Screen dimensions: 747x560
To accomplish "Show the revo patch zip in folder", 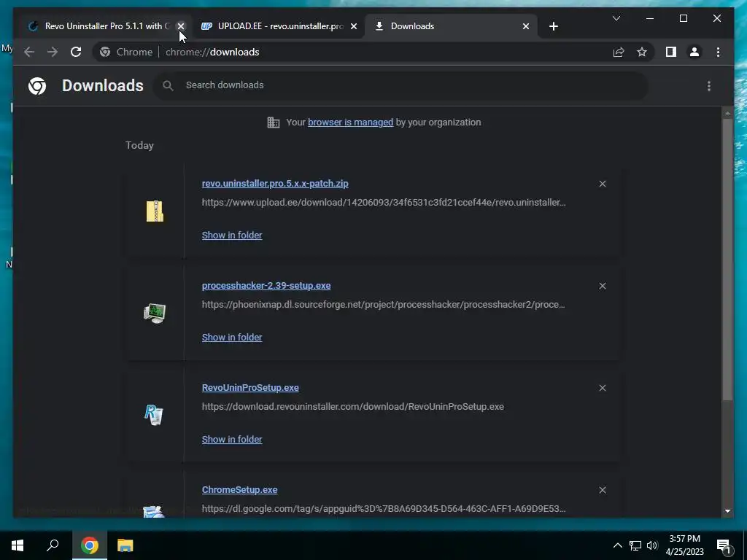I will pos(231,236).
